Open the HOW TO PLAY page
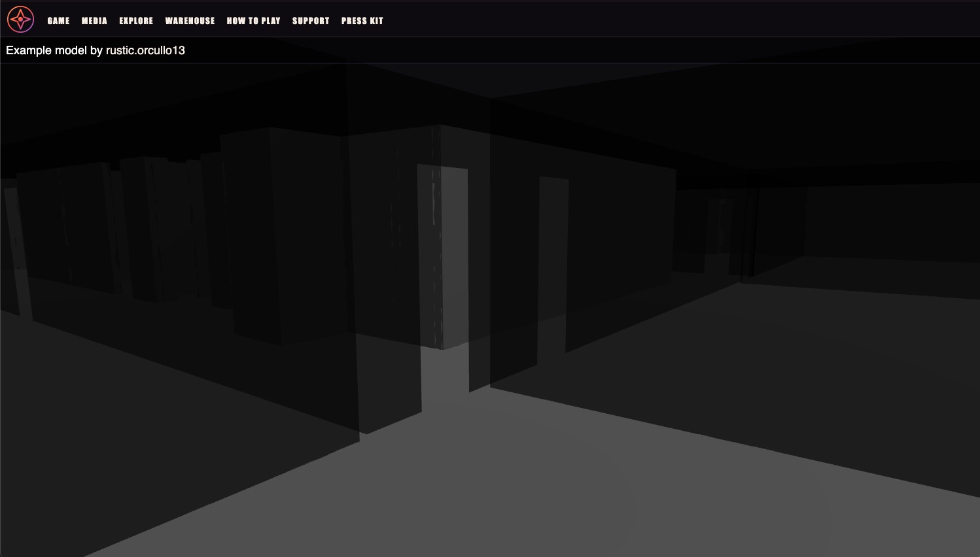This screenshot has height=557, width=980. point(253,21)
